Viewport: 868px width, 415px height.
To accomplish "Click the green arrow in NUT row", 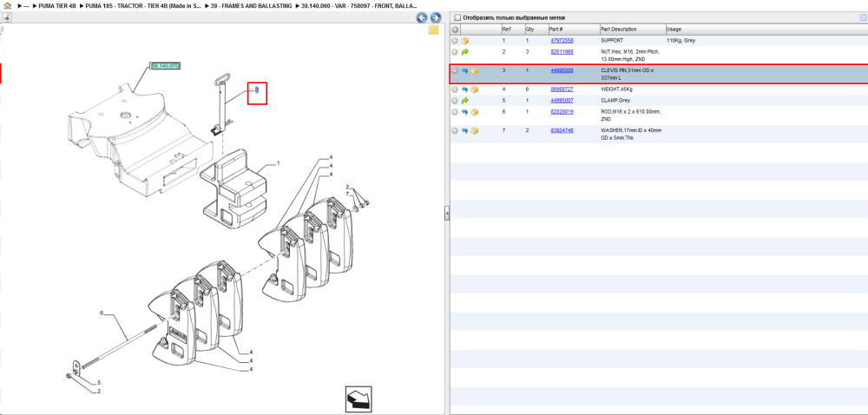I will [x=465, y=52].
